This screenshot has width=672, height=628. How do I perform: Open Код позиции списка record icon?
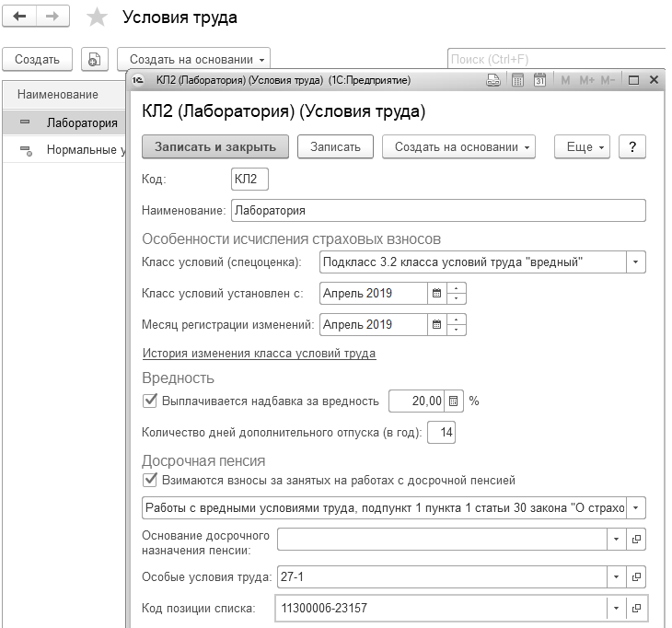click(636, 608)
